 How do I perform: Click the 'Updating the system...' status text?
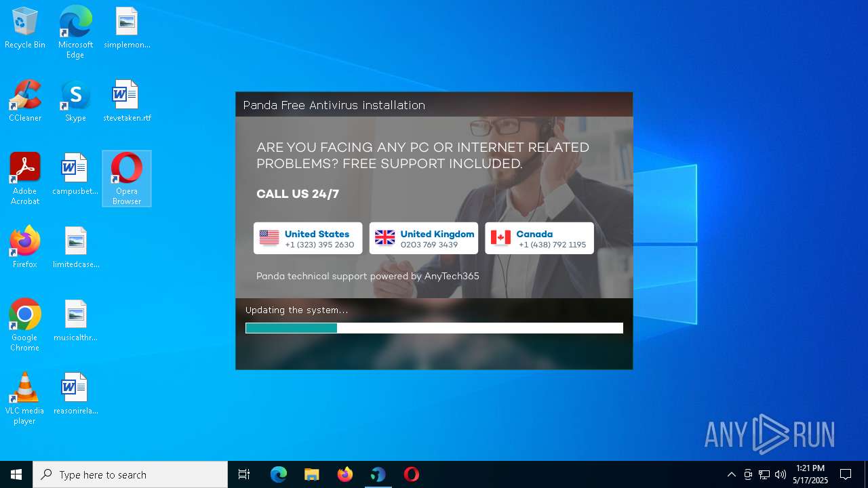(297, 310)
